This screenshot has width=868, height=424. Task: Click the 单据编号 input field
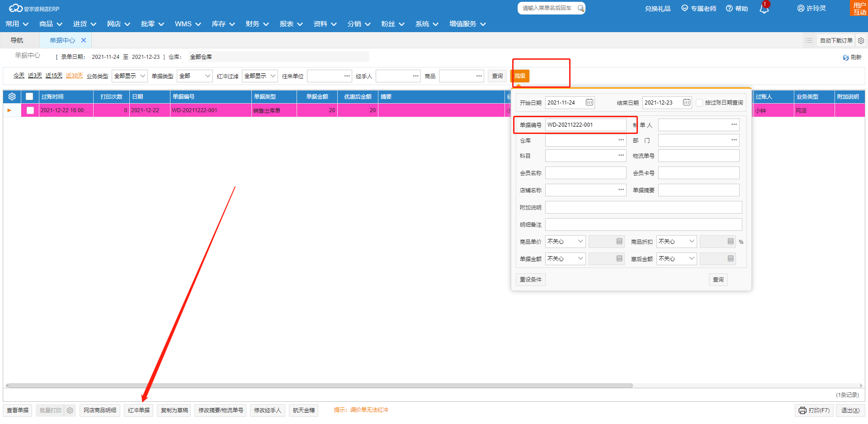[x=585, y=125]
